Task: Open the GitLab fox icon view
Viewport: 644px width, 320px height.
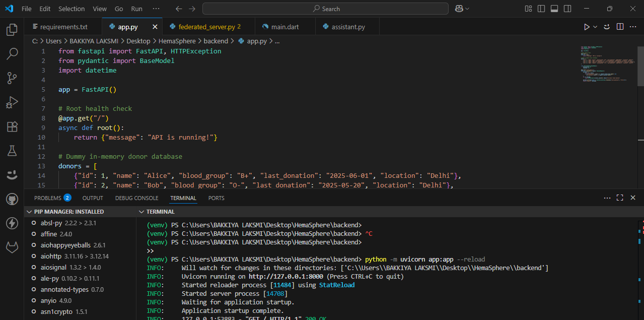Action: point(12,247)
